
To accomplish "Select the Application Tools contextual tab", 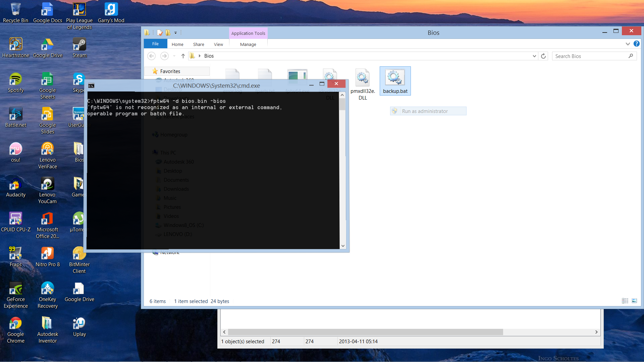I will tap(248, 33).
